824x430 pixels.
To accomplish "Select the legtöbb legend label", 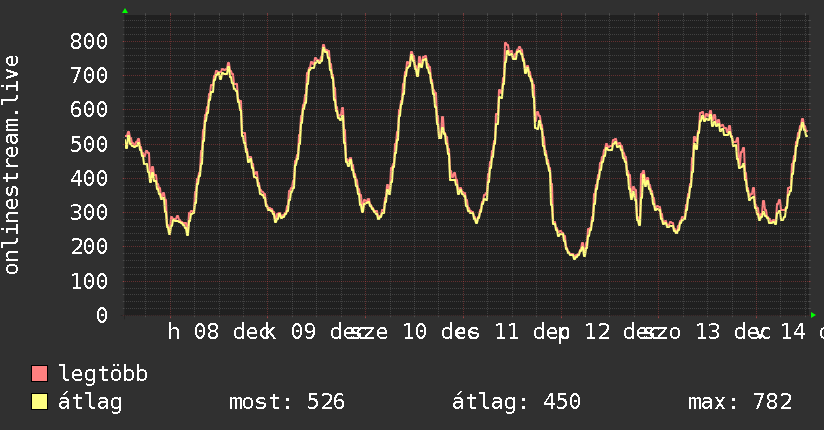I will 103,374.
